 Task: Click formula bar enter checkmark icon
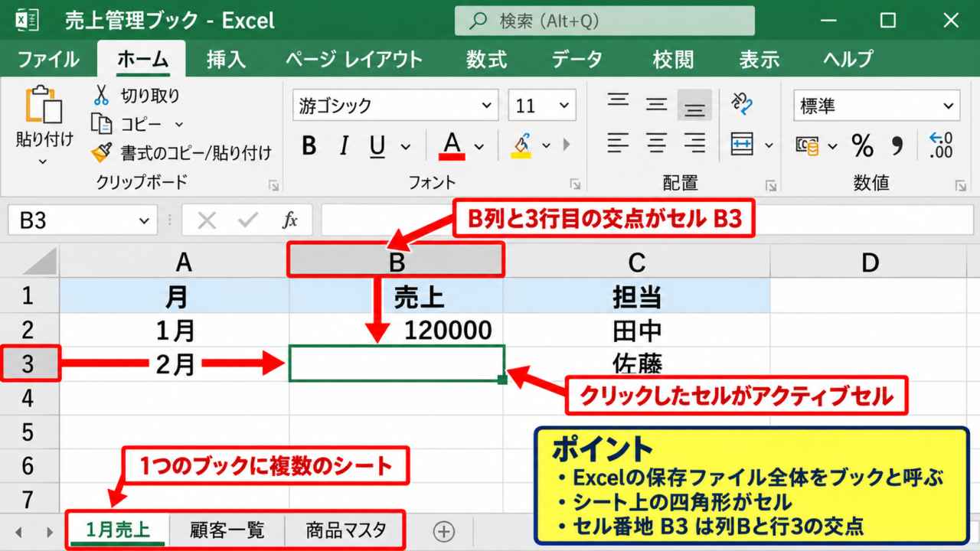click(x=247, y=221)
